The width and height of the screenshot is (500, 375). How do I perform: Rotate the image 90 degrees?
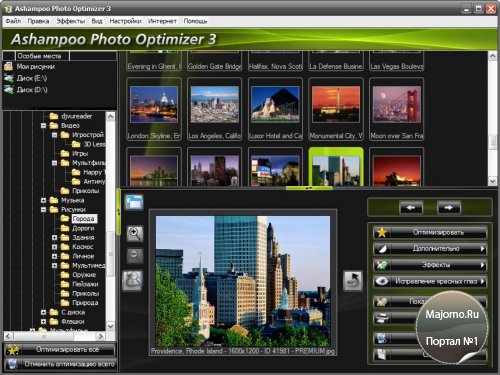353,280
